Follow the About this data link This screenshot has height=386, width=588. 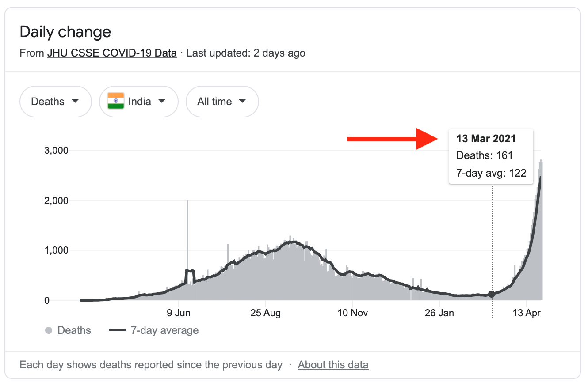point(333,365)
